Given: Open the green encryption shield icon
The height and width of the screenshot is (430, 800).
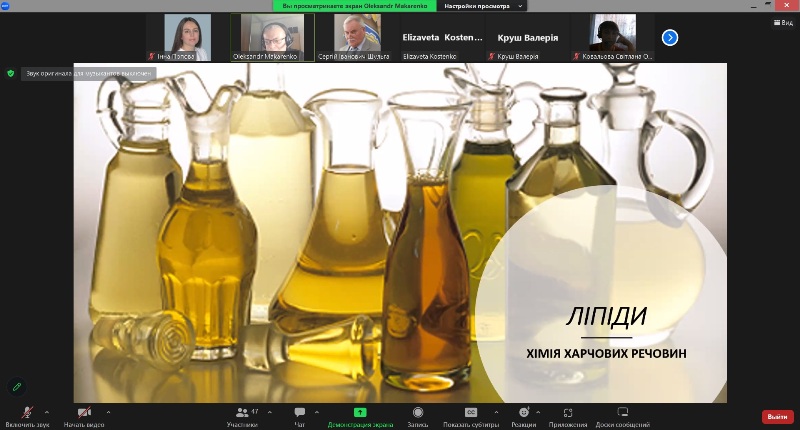Looking at the screenshot, I should point(11,73).
